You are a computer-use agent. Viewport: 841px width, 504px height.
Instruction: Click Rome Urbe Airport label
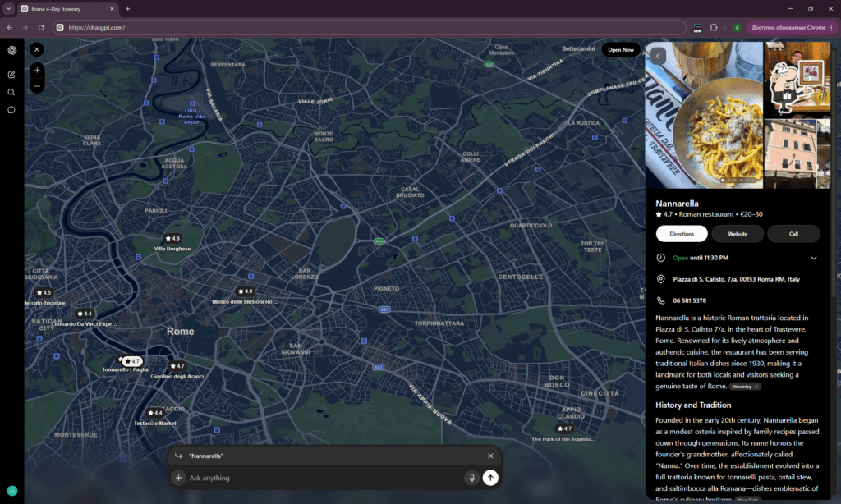(x=192, y=117)
